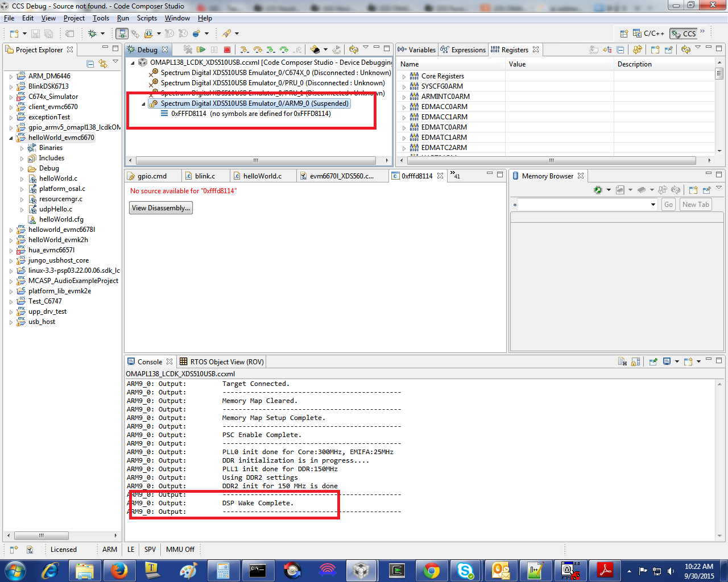The width and height of the screenshot is (728, 582).
Task: Open Chrome from the Windows taskbar
Action: [431, 570]
